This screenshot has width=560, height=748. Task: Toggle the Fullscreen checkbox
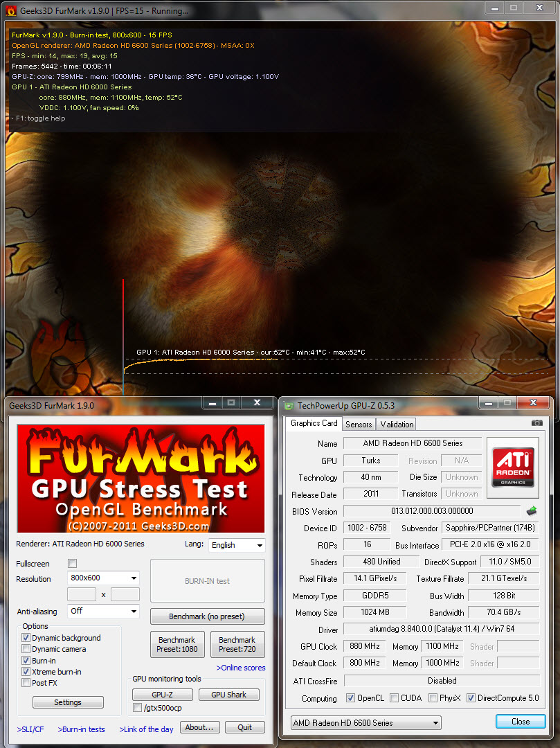coord(73,563)
